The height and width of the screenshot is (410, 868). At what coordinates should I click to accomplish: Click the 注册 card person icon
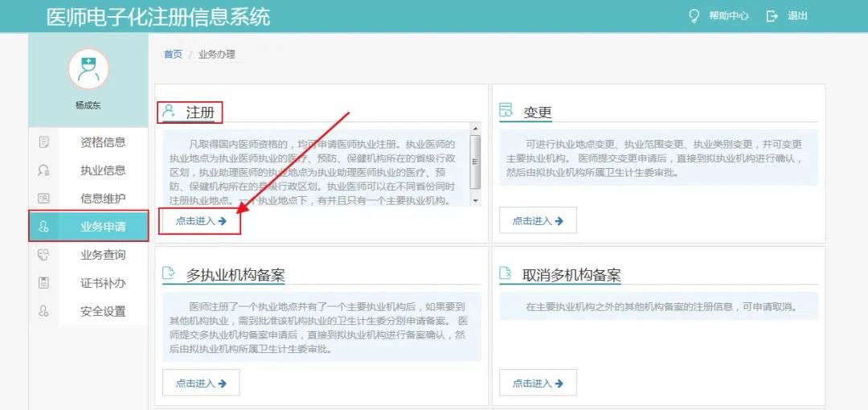click(170, 112)
